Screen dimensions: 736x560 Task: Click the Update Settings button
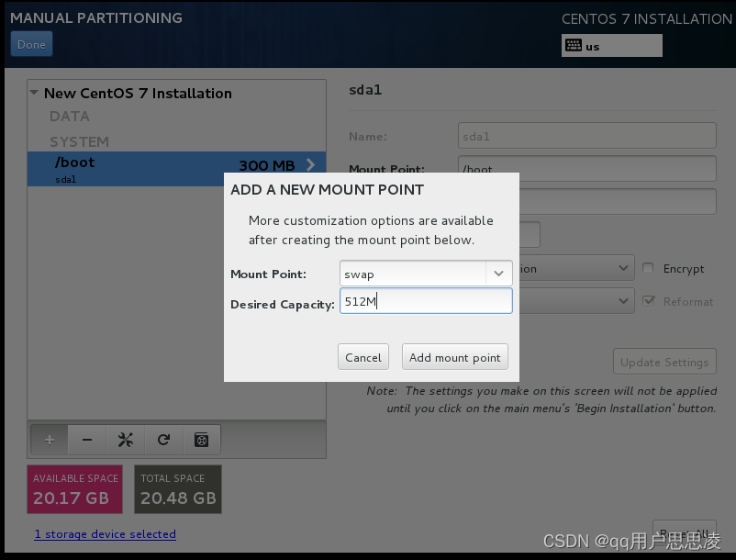coord(664,361)
